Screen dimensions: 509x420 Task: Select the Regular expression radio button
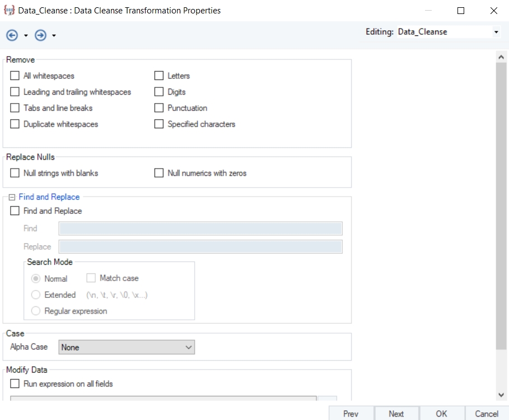pos(36,311)
